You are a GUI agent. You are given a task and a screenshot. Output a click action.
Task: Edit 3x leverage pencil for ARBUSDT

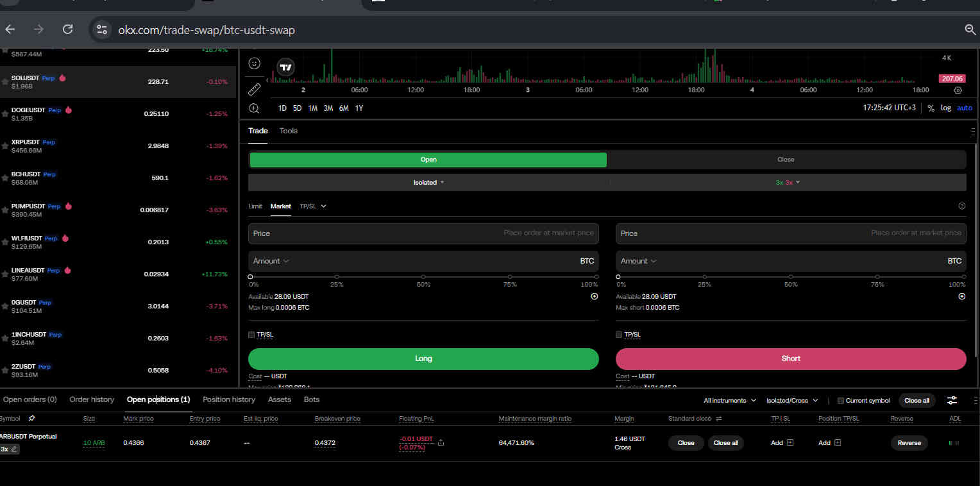coord(13,449)
